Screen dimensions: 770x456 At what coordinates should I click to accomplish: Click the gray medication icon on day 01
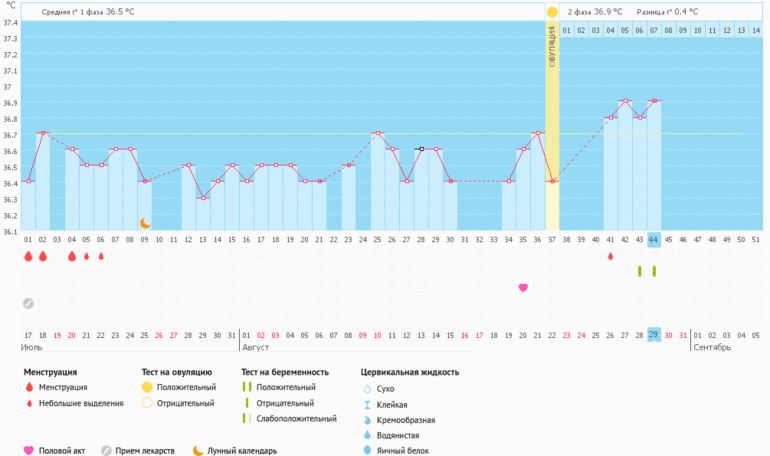28,303
